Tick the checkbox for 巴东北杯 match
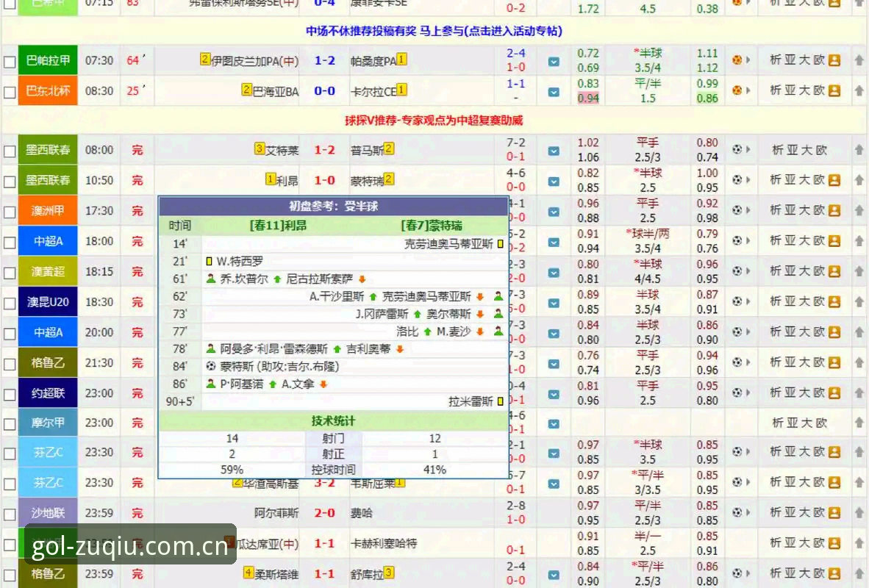Viewport: 869px width, 588px height. 10,92
